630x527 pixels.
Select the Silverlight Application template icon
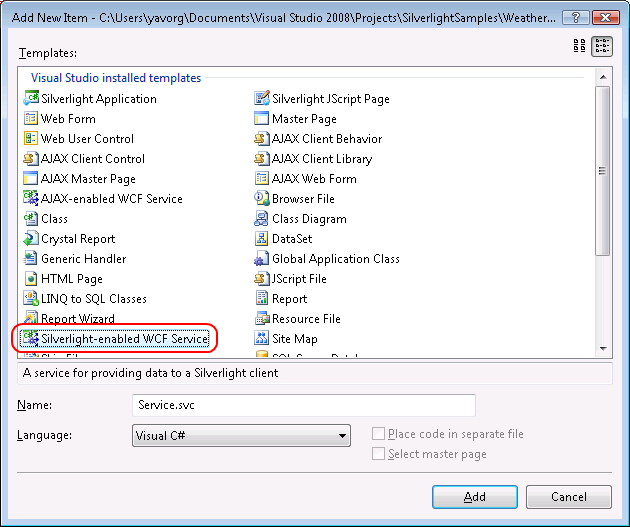[x=31, y=98]
